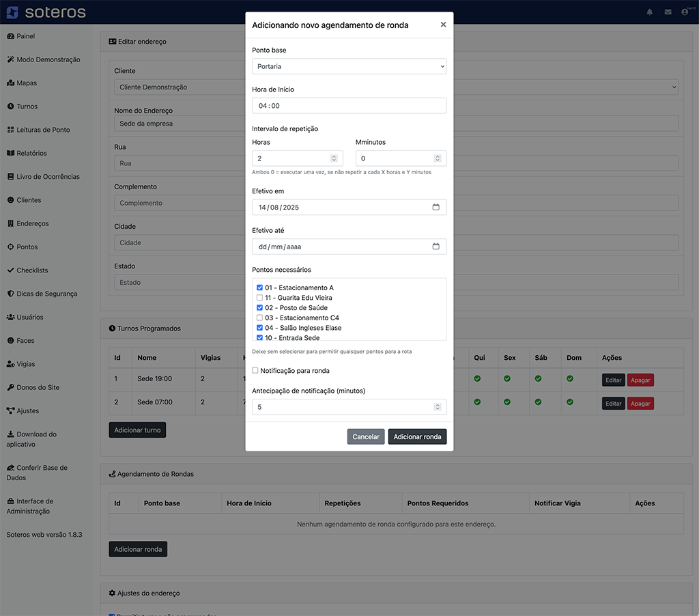Check the 11 - Guarita Edu Vieira checkbox

[x=259, y=298]
